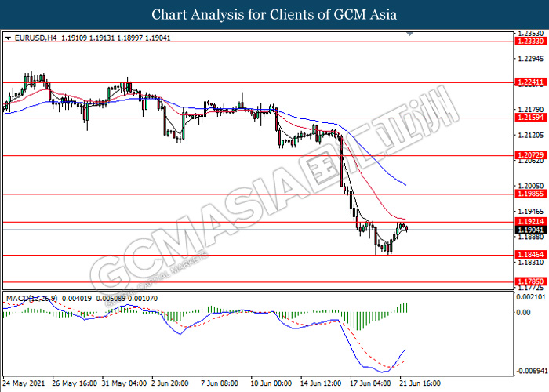
Task: Click the 14 Jun 12:00 time label
Action: (x=321, y=383)
